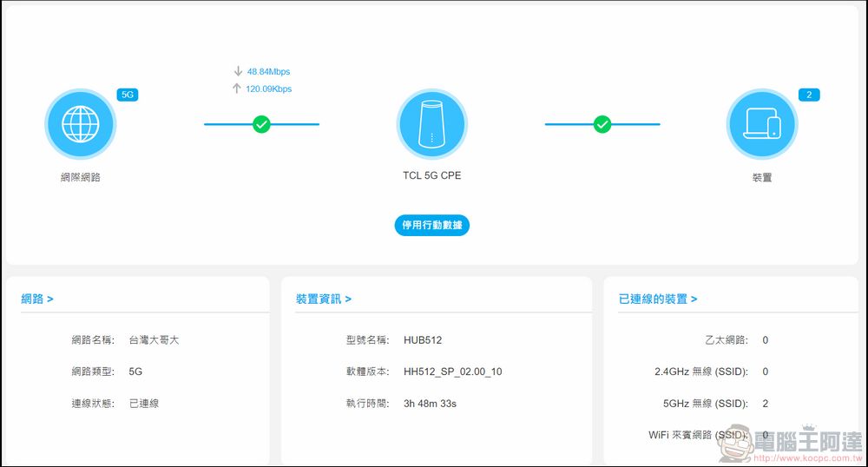Click the 5GHz 無線 count value 2

[765, 404]
